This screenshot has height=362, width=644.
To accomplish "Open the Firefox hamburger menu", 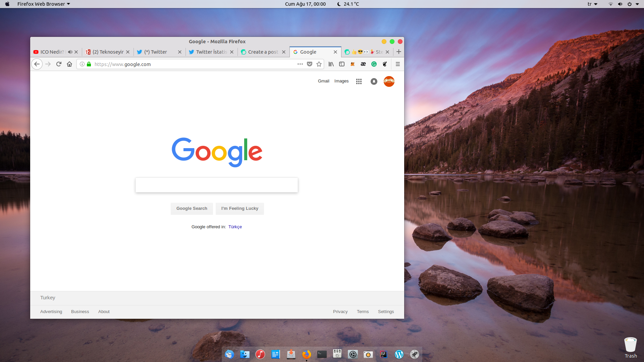I will 398,64.
